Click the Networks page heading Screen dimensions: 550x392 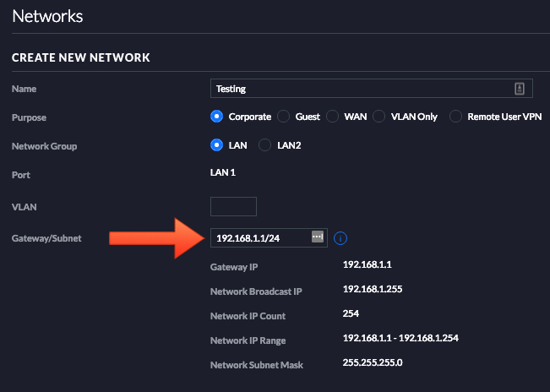[46, 15]
